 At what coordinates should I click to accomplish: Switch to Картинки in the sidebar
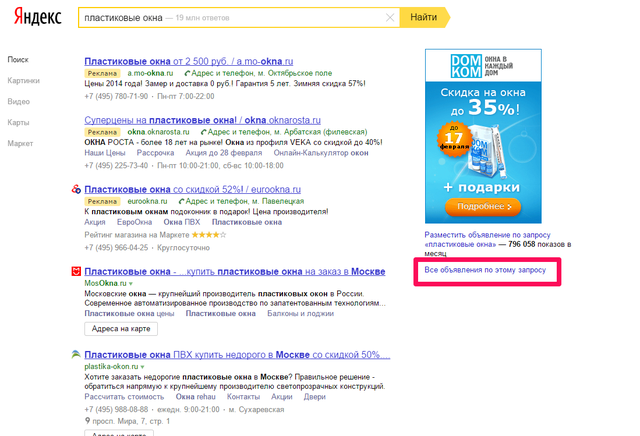pos(23,81)
